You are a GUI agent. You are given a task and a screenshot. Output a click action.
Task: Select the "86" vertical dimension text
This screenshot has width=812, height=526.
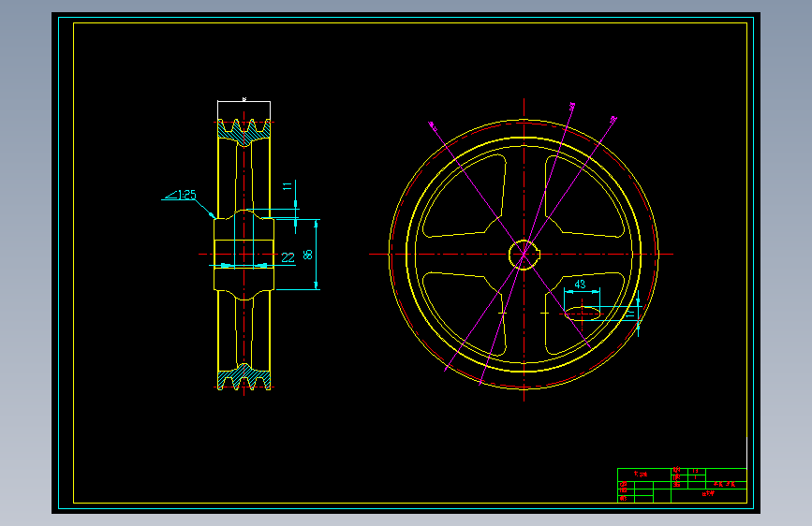(x=307, y=255)
